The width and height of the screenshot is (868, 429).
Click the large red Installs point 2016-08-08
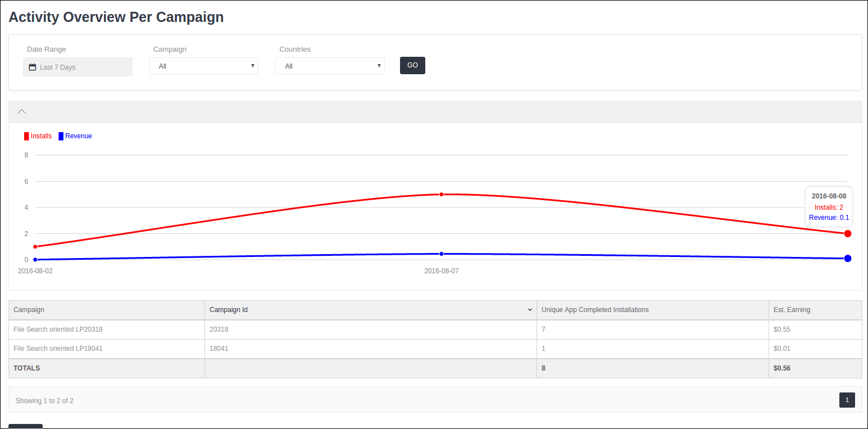pyautogui.click(x=848, y=233)
